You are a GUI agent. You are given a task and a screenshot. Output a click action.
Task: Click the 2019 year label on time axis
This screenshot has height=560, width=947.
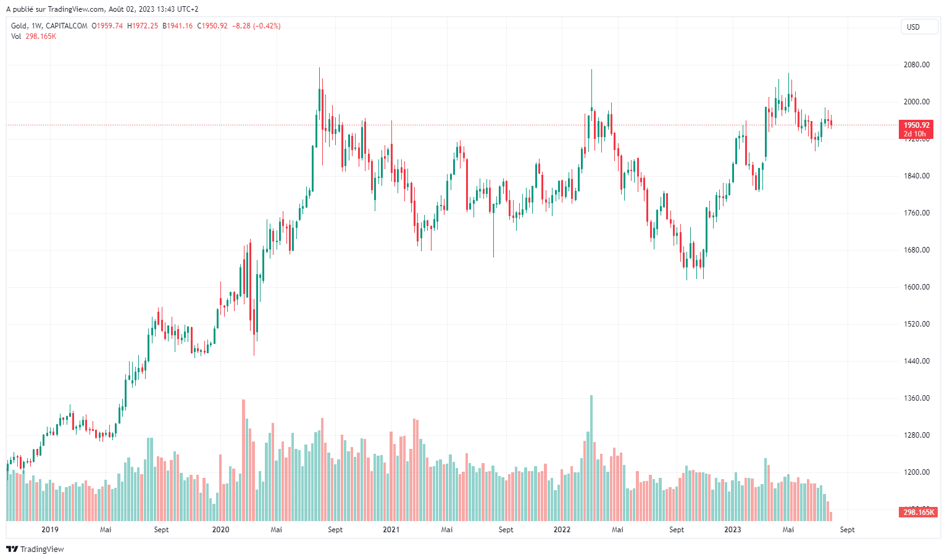(50, 530)
